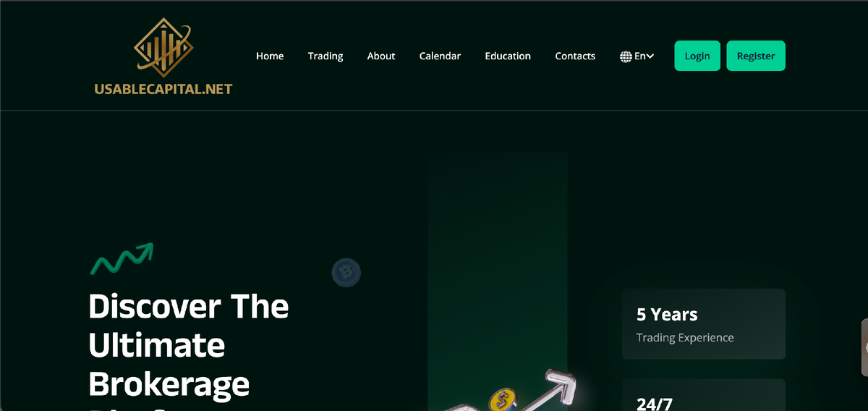Viewport: 868px width, 411px height.
Task: Expand the language chevron next to En
Action: (650, 56)
